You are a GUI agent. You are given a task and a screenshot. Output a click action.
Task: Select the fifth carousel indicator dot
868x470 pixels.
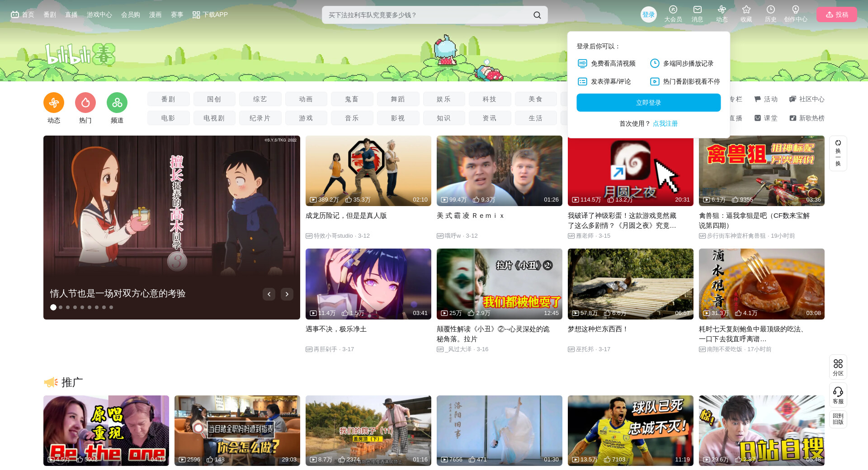[82, 307]
